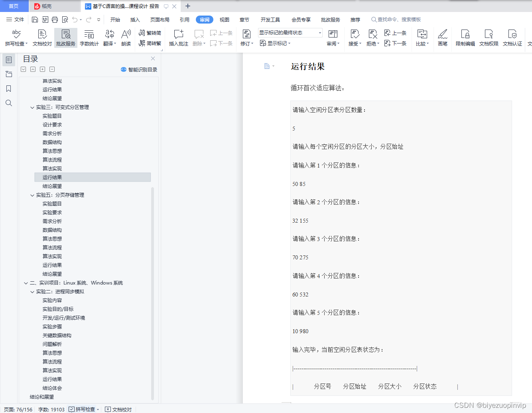This screenshot has height=413, width=532.
Task: Click the Print icon in quick access toolbar
Action: [55, 20]
